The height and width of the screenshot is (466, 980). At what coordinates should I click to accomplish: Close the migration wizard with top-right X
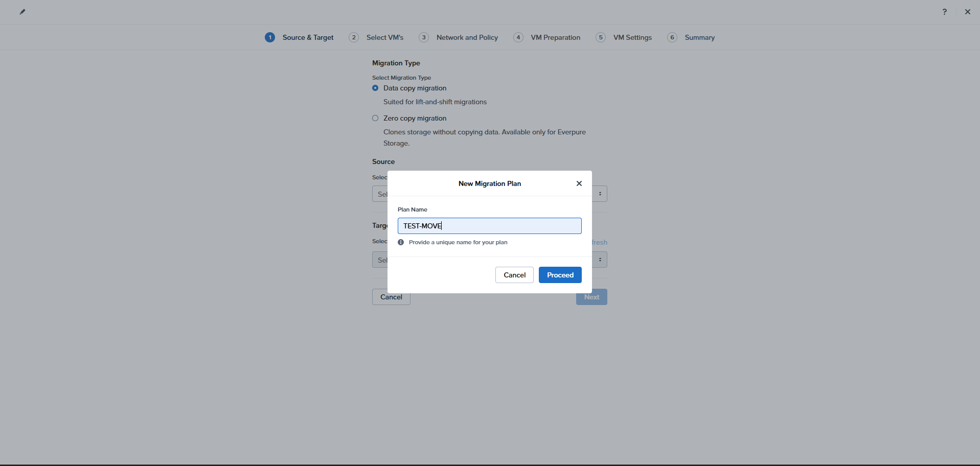[968, 12]
